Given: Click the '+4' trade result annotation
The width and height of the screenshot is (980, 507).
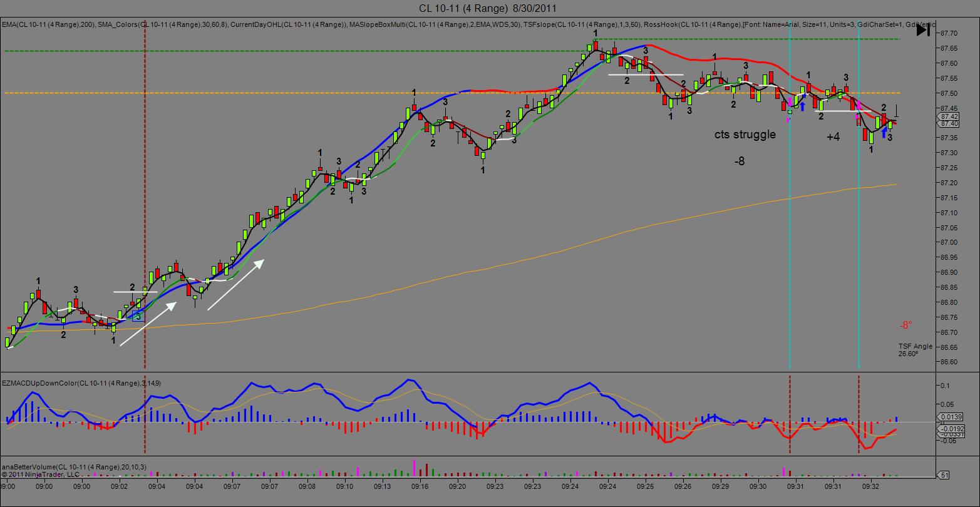Looking at the screenshot, I should coord(833,136).
